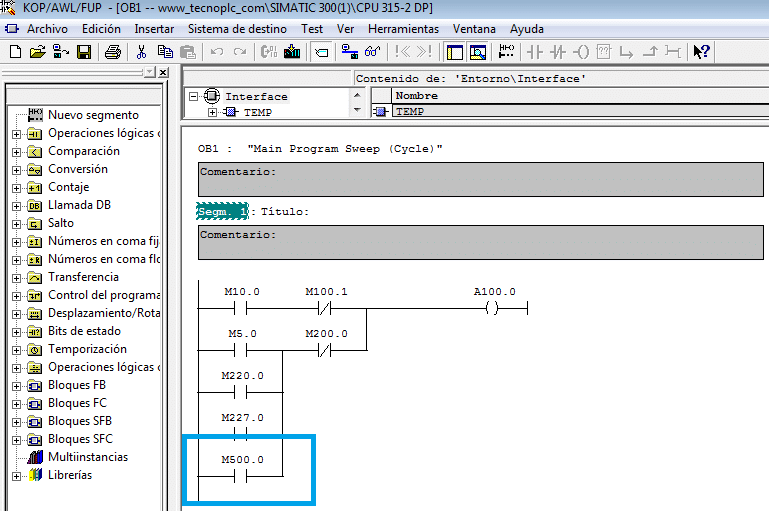Image resolution: width=769 pixels, height=511 pixels.
Task: Expand the Salto folder
Action: [17, 224]
